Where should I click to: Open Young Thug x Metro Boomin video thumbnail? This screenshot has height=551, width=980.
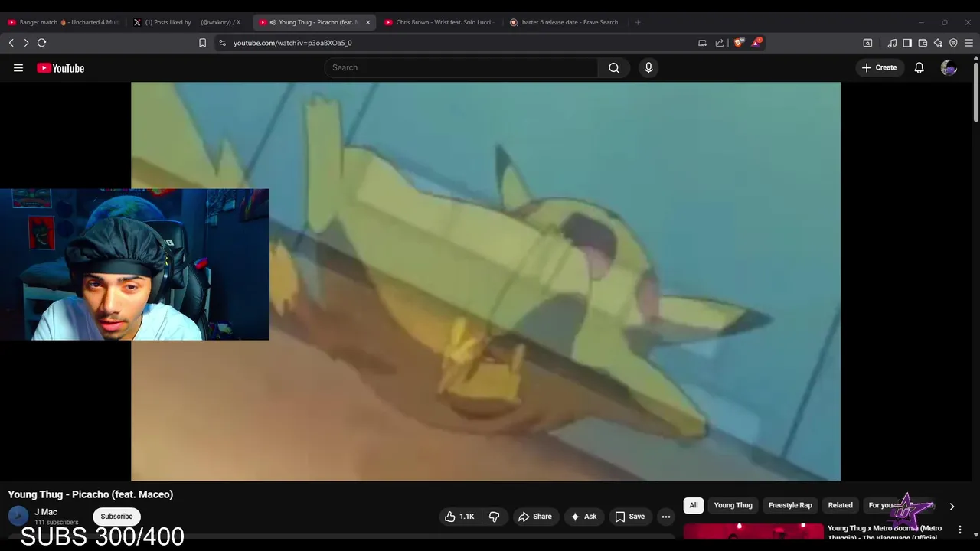point(753,532)
